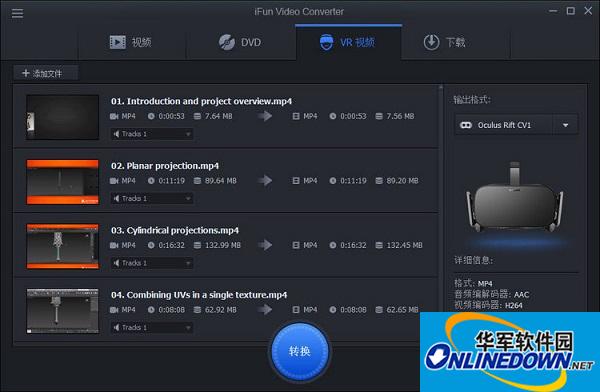The image size is (600, 392).
Task: Select the VR 视频 tab
Action: (348, 42)
